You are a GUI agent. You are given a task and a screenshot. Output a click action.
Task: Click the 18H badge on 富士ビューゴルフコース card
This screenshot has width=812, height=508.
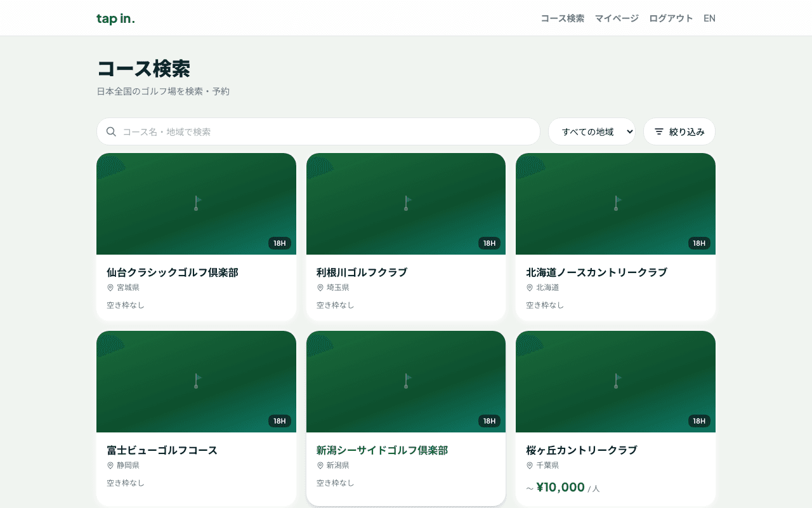click(x=280, y=420)
